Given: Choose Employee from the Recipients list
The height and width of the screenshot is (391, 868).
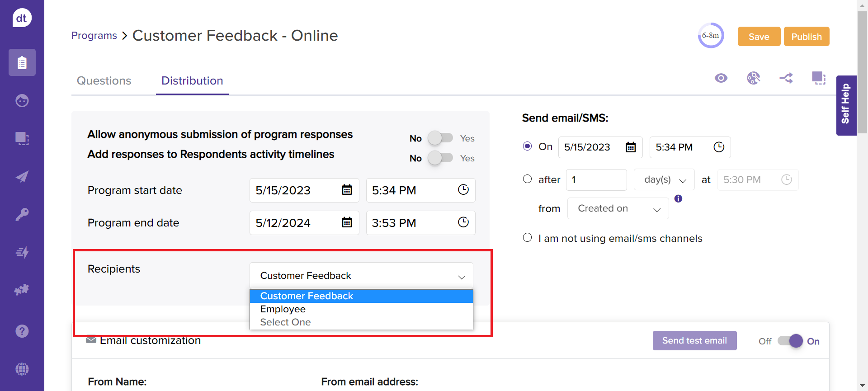Looking at the screenshot, I should point(283,309).
